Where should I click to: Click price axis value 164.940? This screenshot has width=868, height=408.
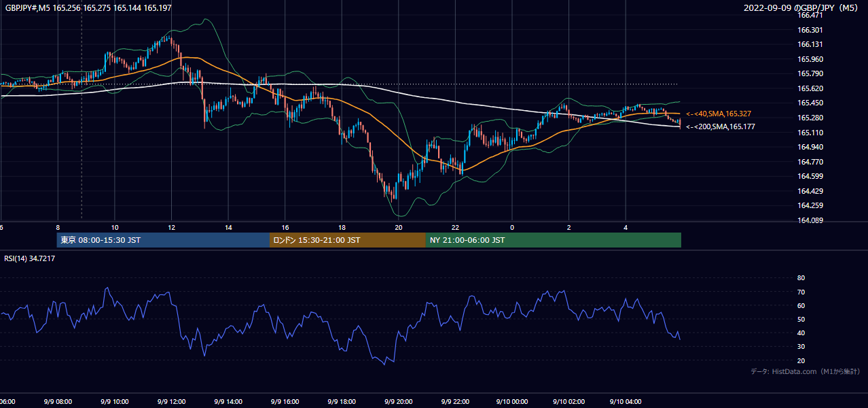coord(810,147)
